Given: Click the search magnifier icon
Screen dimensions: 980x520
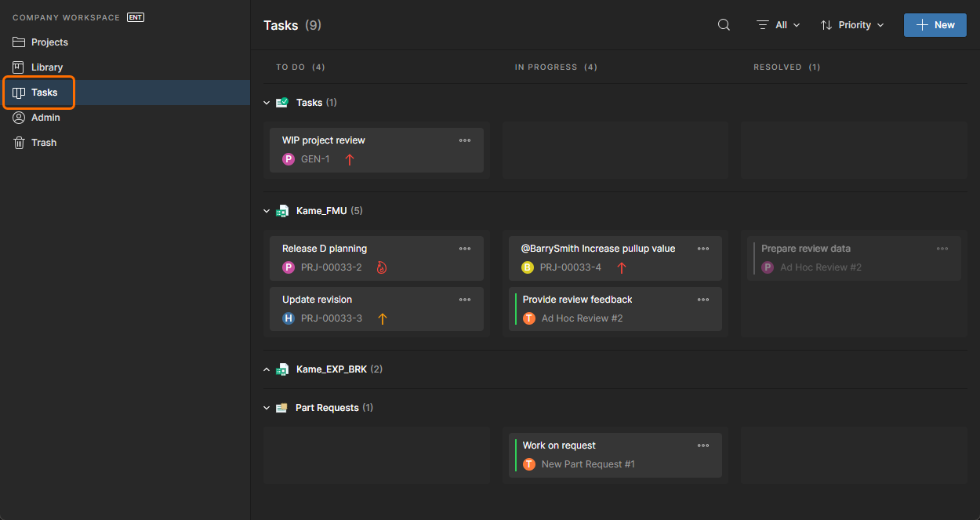Looking at the screenshot, I should (x=724, y=25).
